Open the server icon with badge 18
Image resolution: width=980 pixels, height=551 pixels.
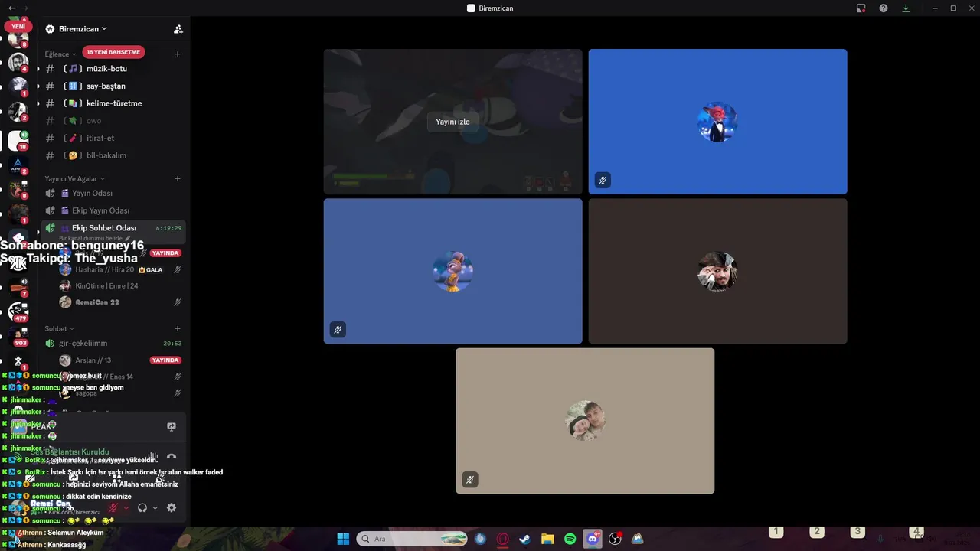click(x=18, y=140)
